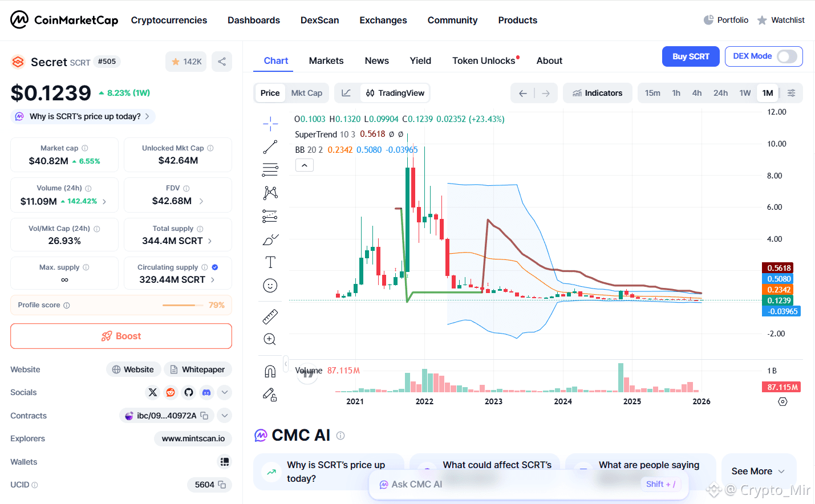The image size is (815, 504).
Task: Set chart interval to 15m
Action: click(x=652, y=93)
